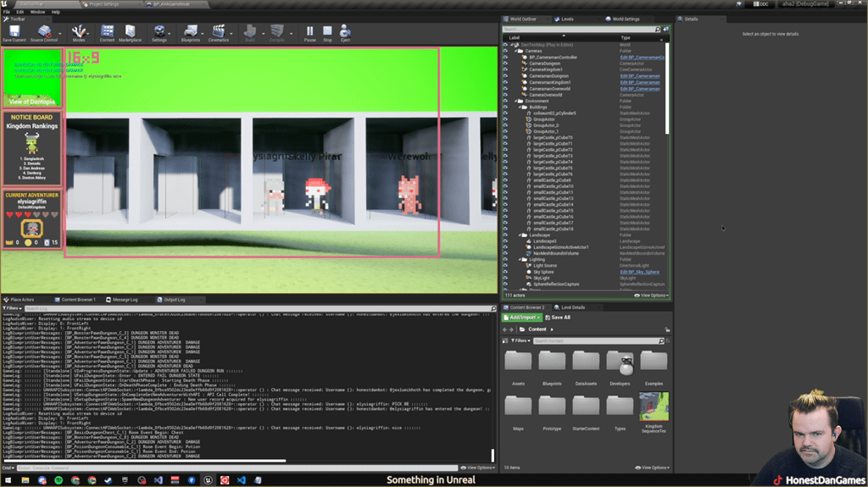Open Source Control from the toolbar

[x=44, y=33]
